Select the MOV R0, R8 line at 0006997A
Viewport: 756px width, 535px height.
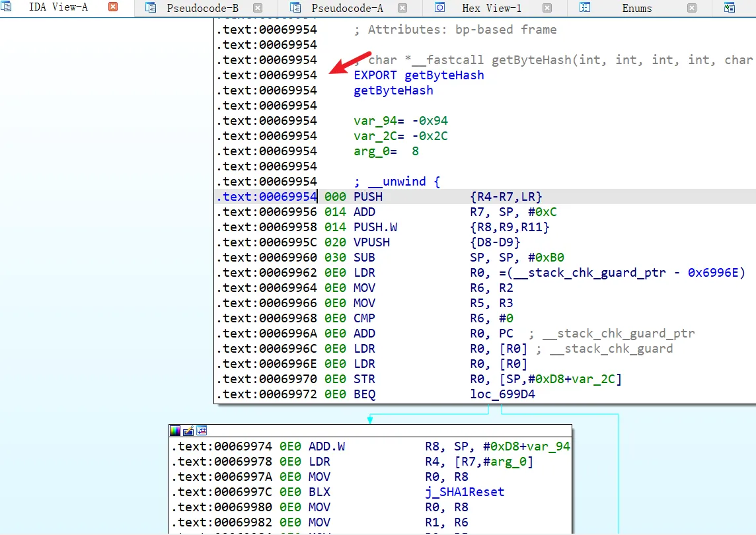coord(389,477)
